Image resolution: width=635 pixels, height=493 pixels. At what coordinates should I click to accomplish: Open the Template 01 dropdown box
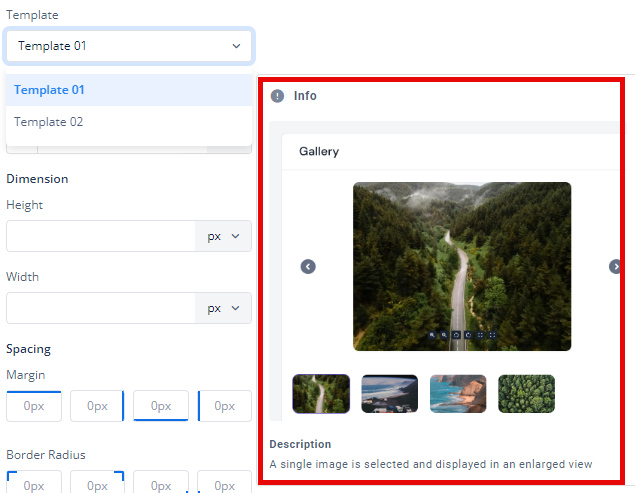tap(129, 46)
